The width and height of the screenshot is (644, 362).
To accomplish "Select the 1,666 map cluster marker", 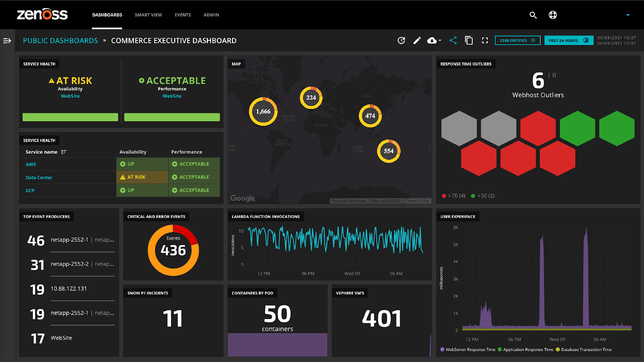I will pyautogui.click(x=263, y=111).
